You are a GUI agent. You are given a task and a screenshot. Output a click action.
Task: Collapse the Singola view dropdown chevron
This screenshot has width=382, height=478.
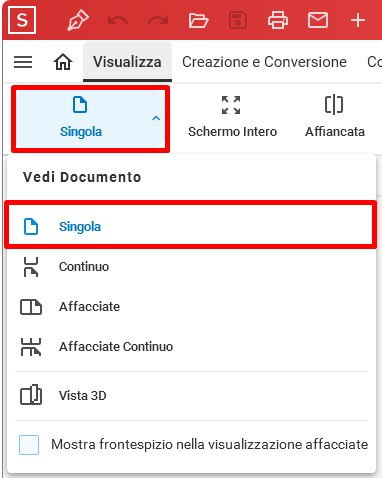pos(156,118)
